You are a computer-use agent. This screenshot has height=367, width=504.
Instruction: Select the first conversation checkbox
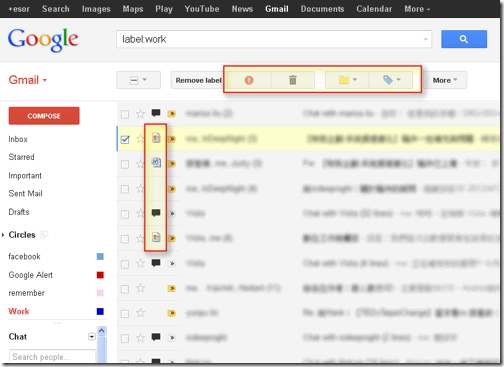[125, 115]
